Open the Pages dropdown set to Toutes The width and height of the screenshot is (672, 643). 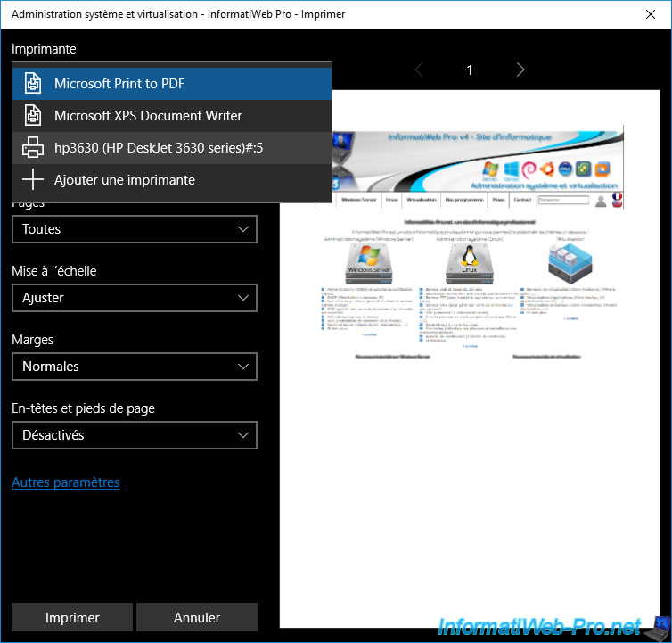coord(135,229)
